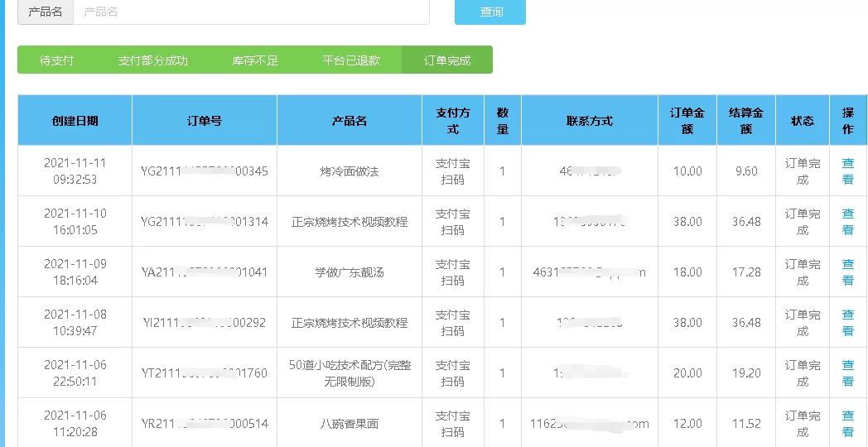Select the 订单完成 tab
Screen dimensions: 868x447
click(447, 60)
